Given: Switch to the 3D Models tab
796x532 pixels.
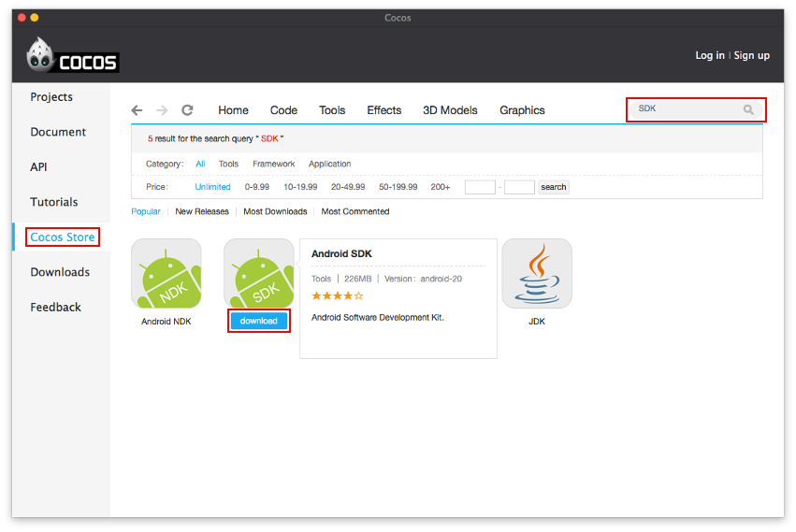Looking at the screenshot, I should (x=450, y=110).
